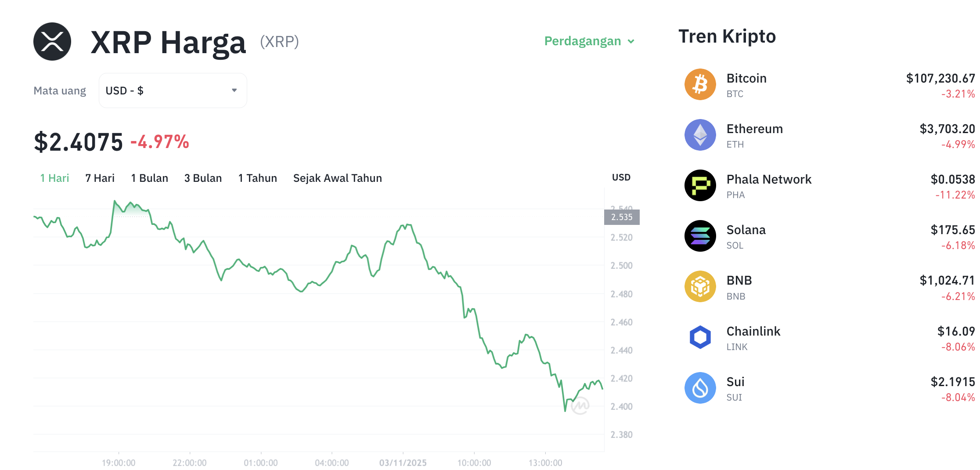The image size is (980, 470).
Task: Select the Phala Network icon
Action: (x=699, y=185)
